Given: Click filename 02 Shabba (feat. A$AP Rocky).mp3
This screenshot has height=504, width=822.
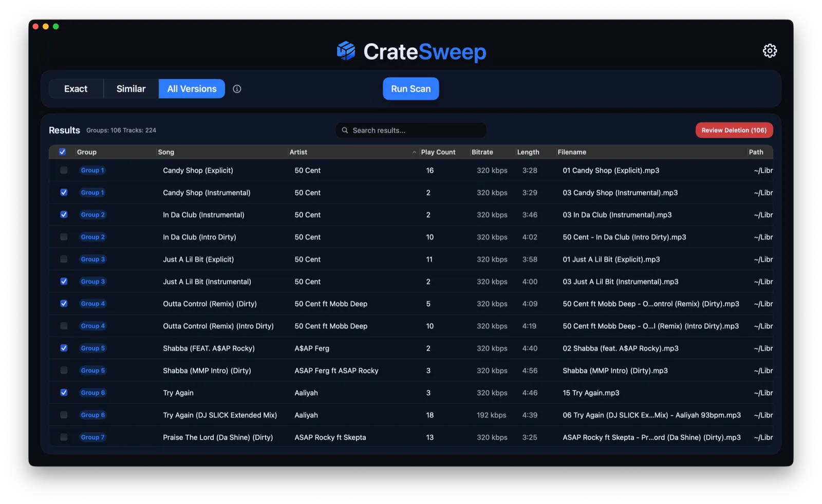Looking at the screenshot, I should tap(620, 348).
